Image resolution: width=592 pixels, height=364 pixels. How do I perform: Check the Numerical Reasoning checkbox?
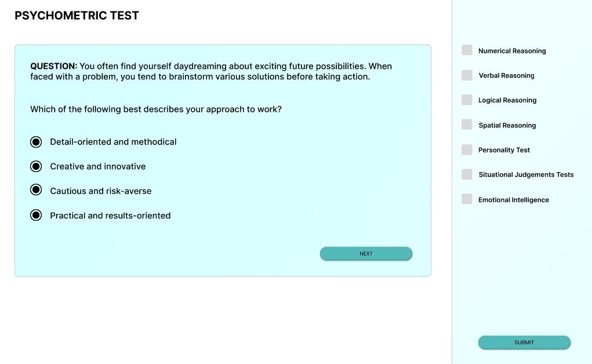point(467,50)
